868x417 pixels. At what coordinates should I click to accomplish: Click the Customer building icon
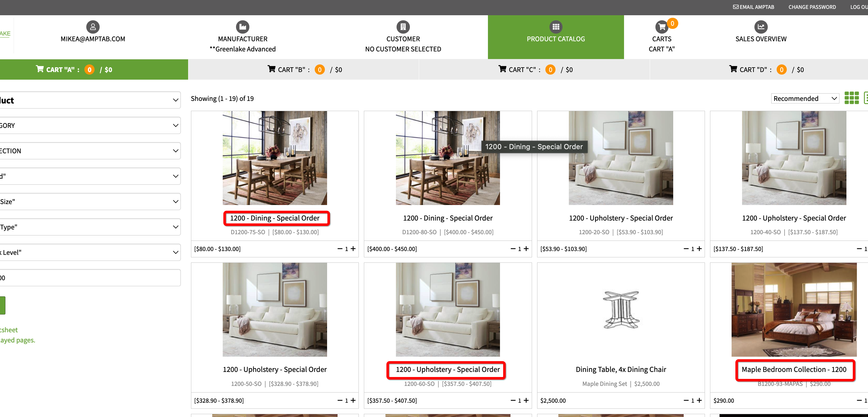(403, 27)
